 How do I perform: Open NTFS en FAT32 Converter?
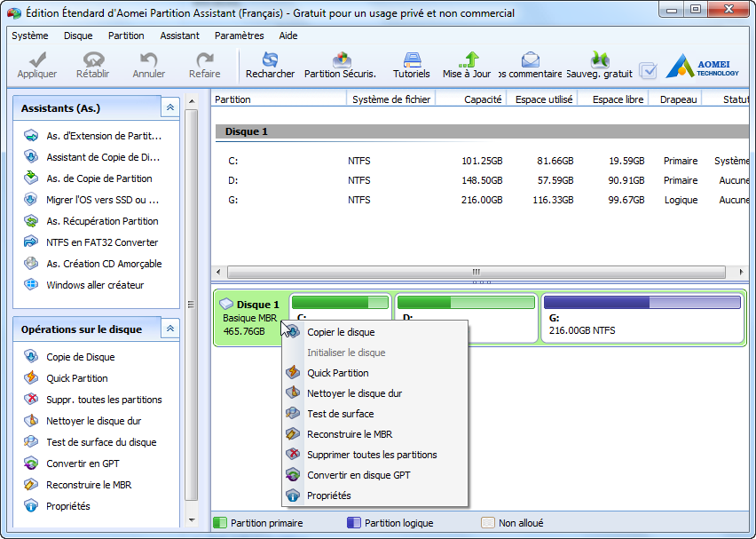(91, 242)
